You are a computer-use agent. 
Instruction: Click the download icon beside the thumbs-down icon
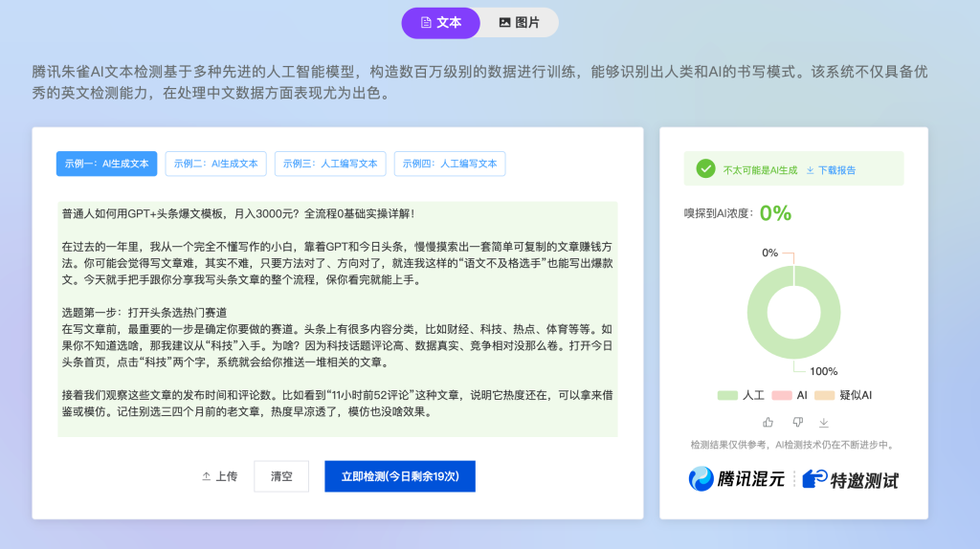(824, 423)
